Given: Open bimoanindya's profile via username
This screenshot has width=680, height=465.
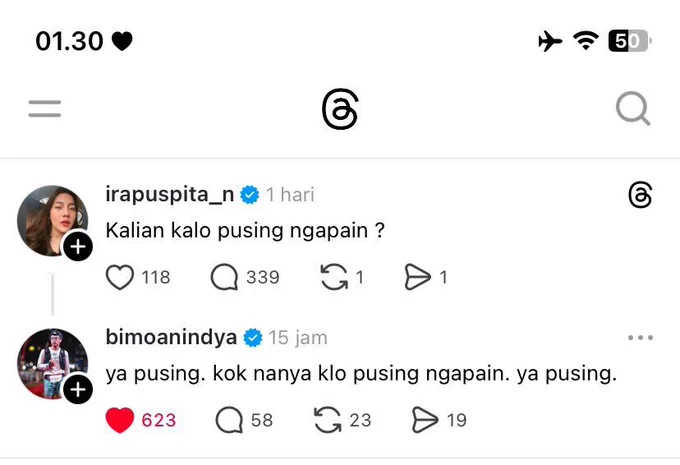Looking at the screenshot, I should [171, 337].
